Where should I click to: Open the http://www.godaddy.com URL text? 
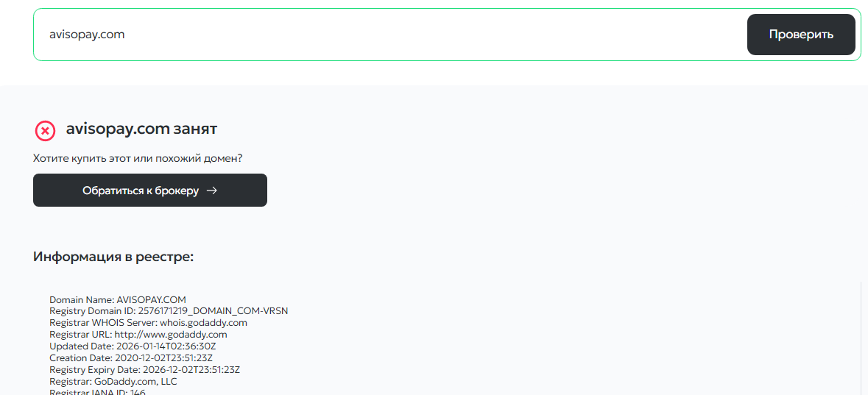pyautogui.click(x=171, y=335)
